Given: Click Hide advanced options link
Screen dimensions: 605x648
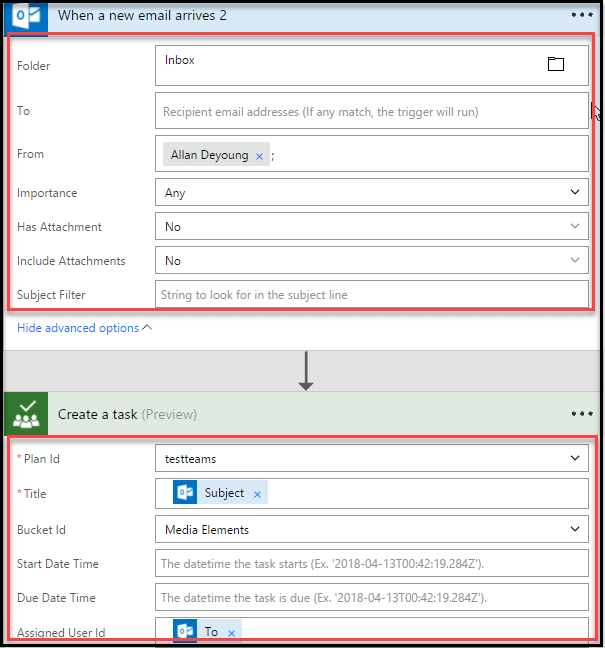Looking at the screenshot, I should 78,328.
